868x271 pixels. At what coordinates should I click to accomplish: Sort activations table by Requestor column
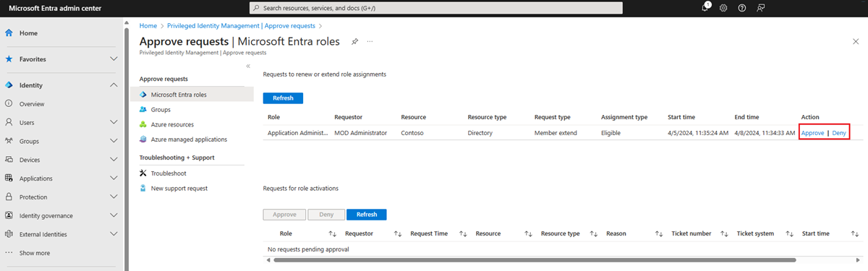tap(398, 234)
